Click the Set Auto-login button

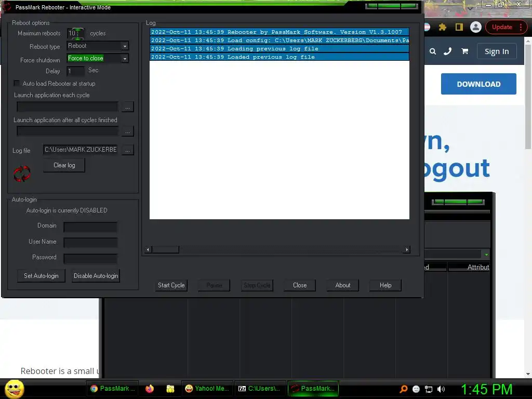[41, 276]
